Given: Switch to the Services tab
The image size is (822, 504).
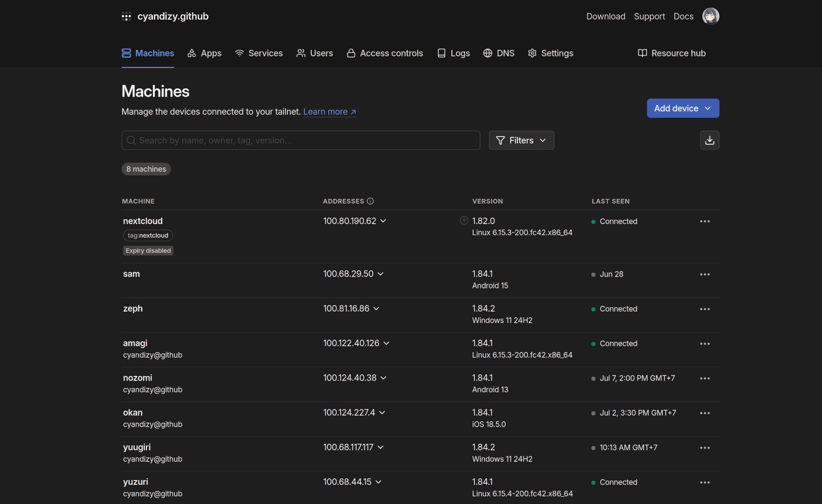Looking at the screenshot, I should [x=259, y=53].
